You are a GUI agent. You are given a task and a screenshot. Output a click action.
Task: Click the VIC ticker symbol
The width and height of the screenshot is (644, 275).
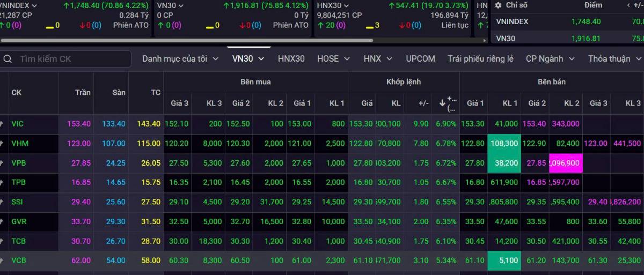18,124
